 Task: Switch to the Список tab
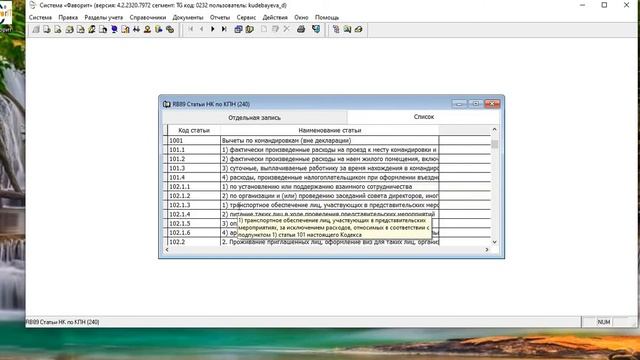(424, 117)
